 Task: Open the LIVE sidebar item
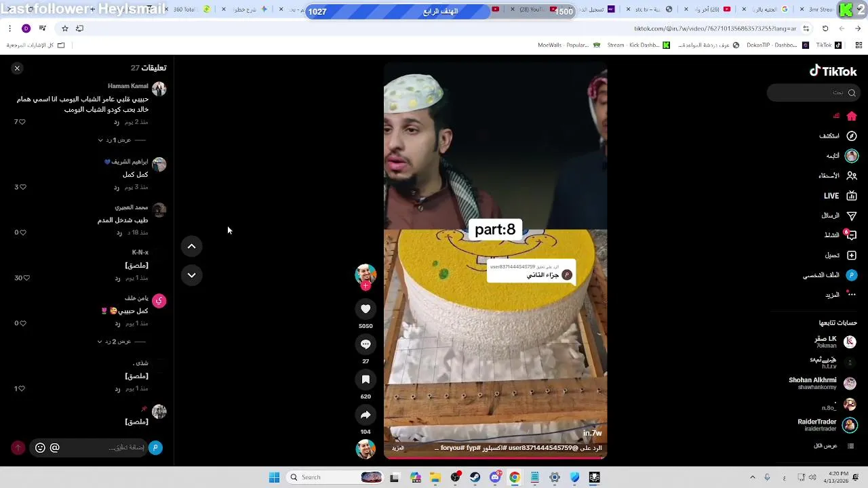[x=841, y=196]
